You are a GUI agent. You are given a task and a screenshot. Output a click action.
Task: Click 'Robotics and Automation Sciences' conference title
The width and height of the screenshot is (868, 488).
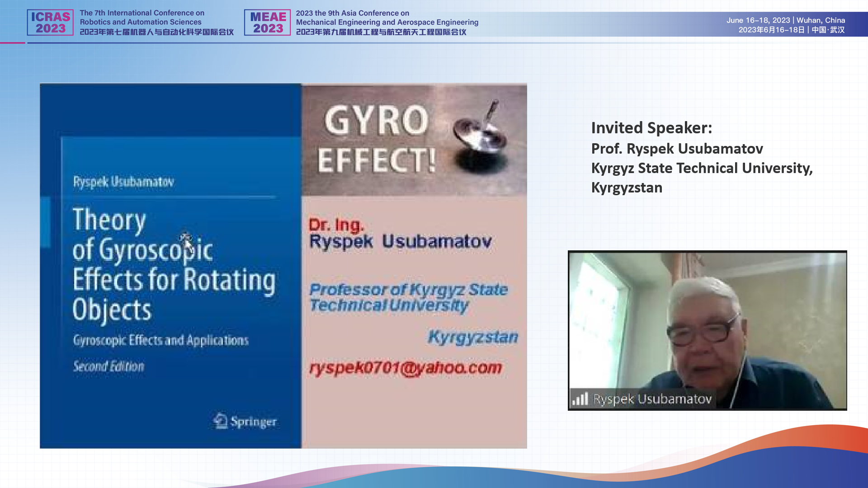pyautogui.click(x=141, y=22)
